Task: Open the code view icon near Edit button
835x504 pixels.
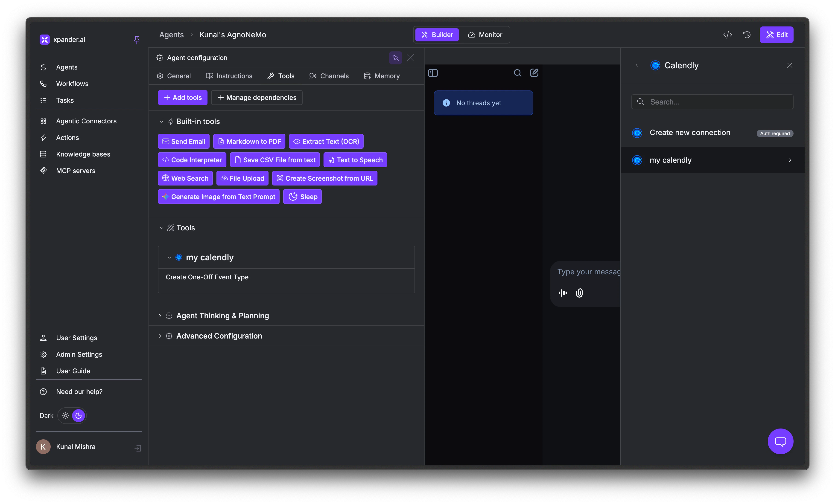Action: coord(728,35)
